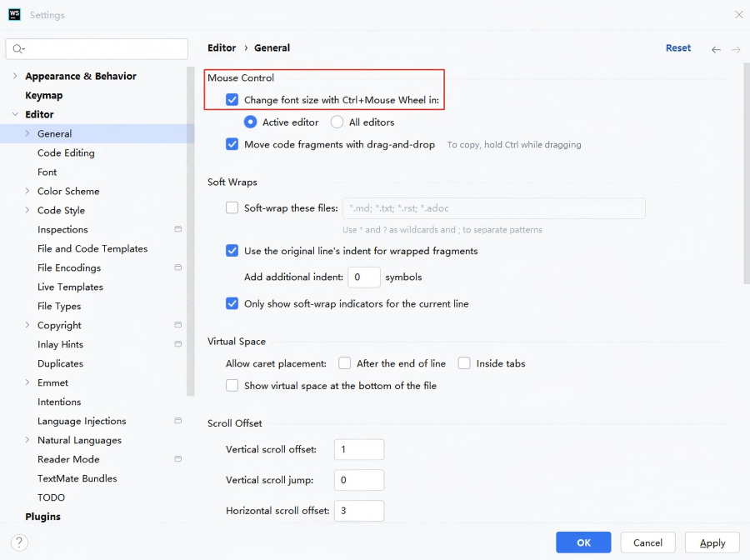
Task: Open the TODO settings page
Action: 51,497
